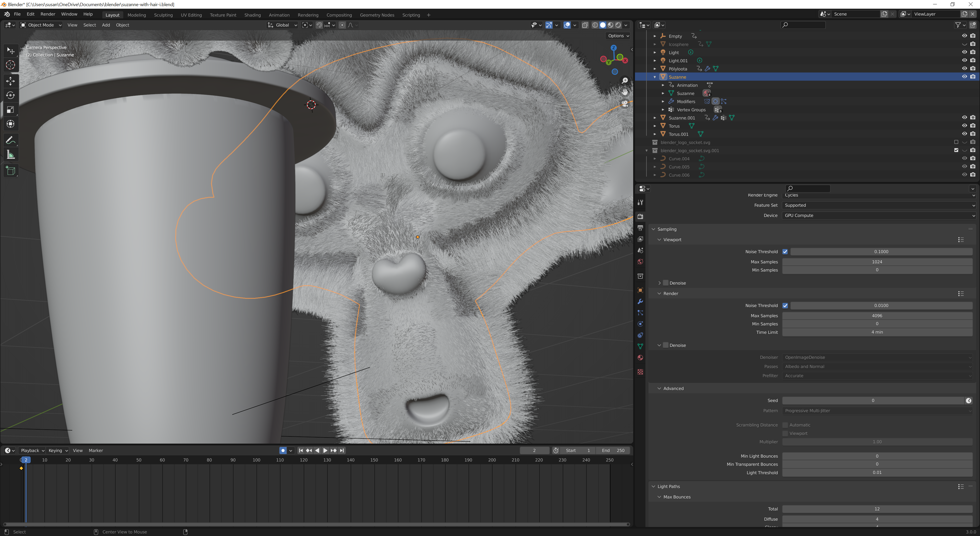Switch to the Sculpting workspace tab

163,15
